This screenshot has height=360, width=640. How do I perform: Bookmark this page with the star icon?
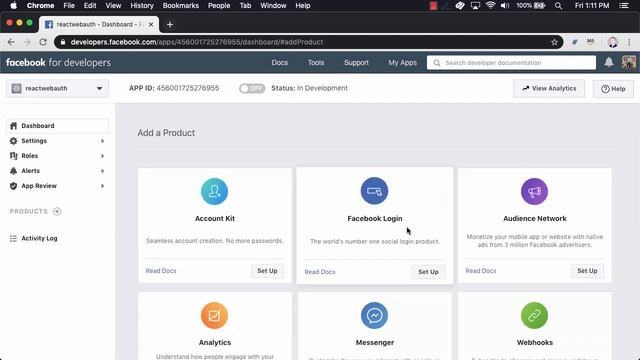(x=554, y=42)
